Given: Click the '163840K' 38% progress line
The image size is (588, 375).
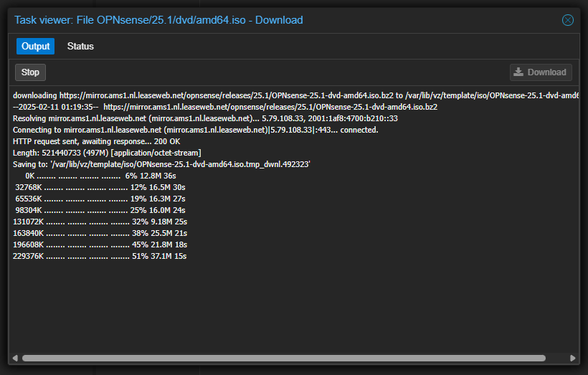Looking at the screenshot, I should coord(100,233).
